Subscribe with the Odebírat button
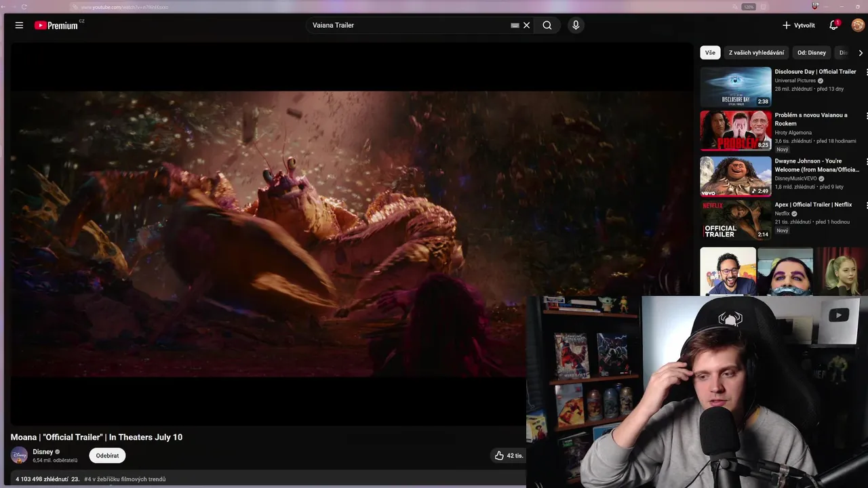This screenshot has width=868, height=488. click(107, 455)
